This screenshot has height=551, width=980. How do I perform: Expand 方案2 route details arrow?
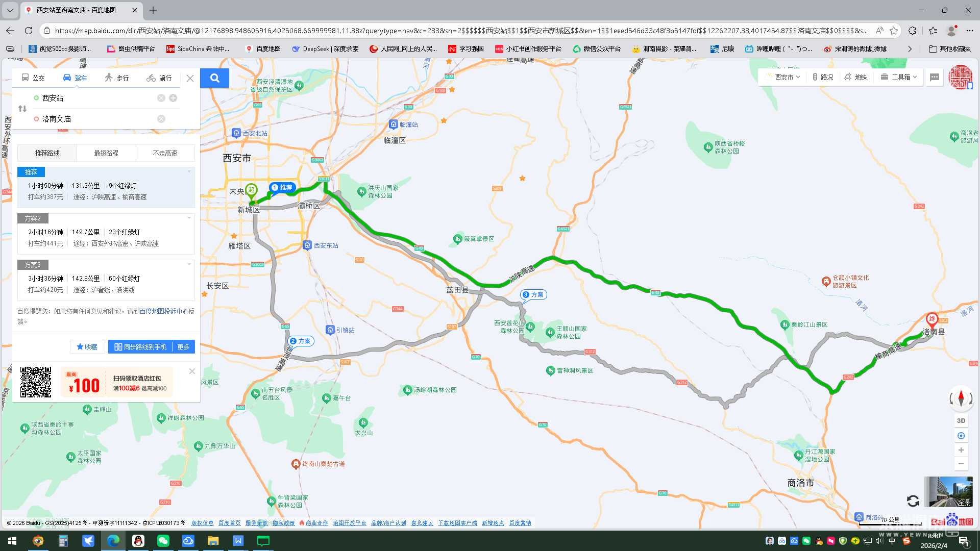click(189, 218)
